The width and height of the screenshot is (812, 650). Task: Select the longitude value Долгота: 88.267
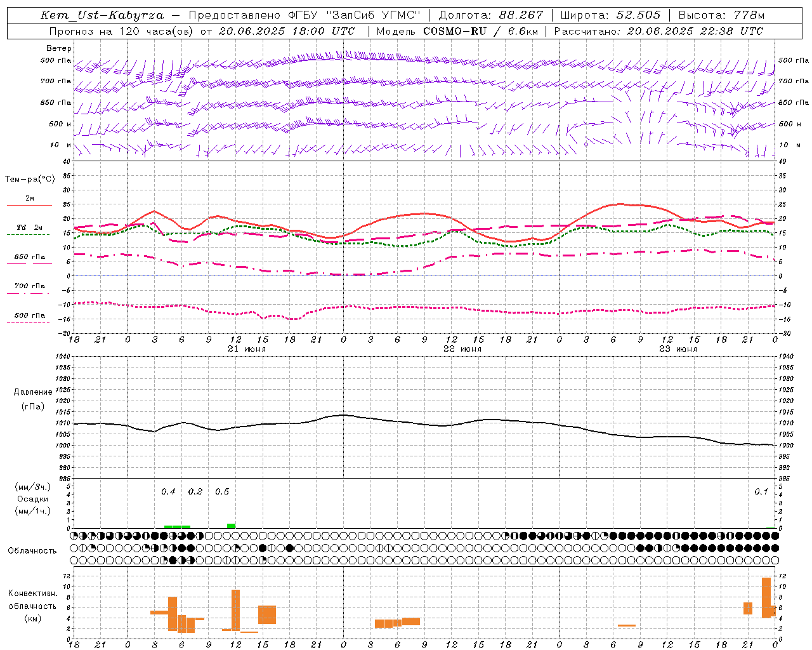[490, 15]
